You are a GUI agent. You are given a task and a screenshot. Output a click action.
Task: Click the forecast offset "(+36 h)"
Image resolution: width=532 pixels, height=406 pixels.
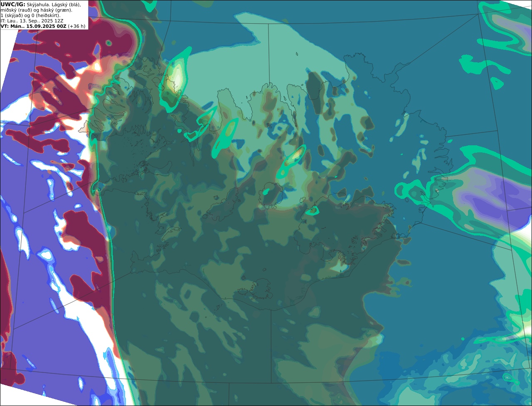(x=76, y=26)
